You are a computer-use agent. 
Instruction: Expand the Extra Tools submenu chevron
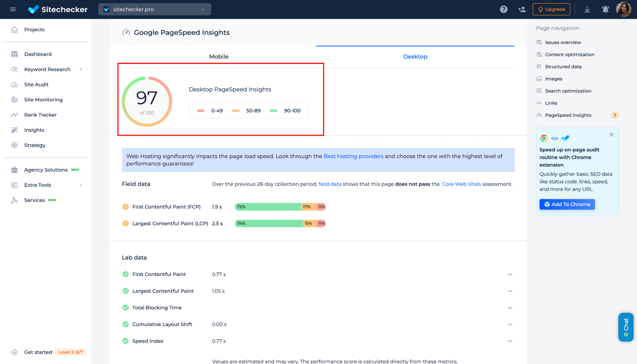[x=81, y=185]
